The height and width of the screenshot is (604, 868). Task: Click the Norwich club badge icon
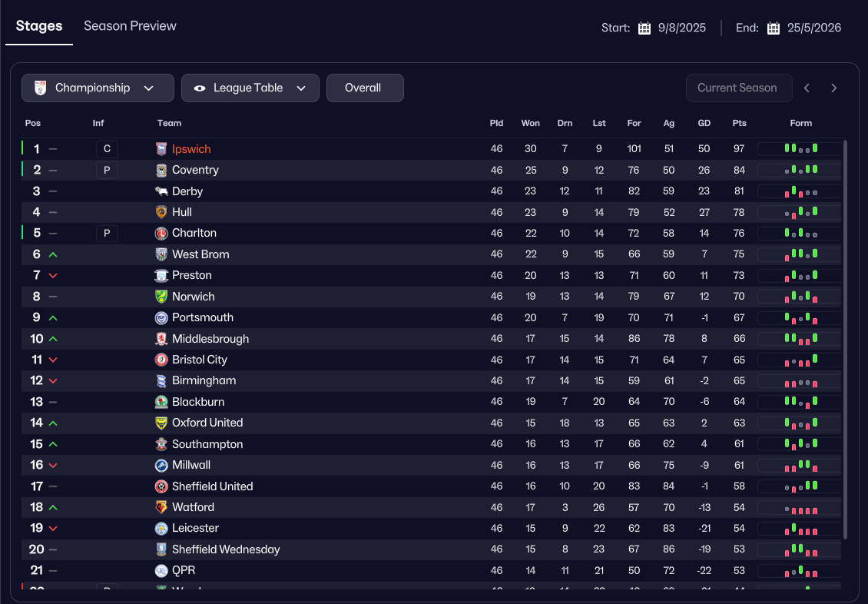coord(161,297)
